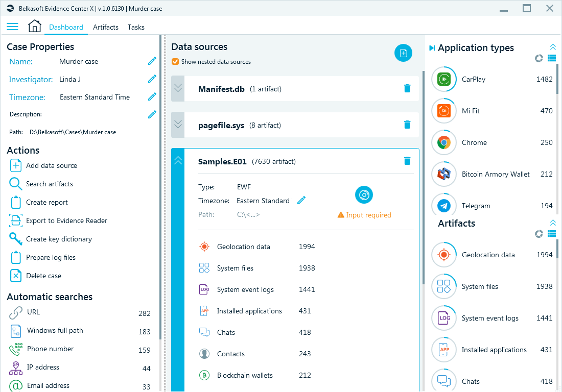This screenshot has height=392, width=562.
Task: Open URL automatic search results
Action: 80,312
